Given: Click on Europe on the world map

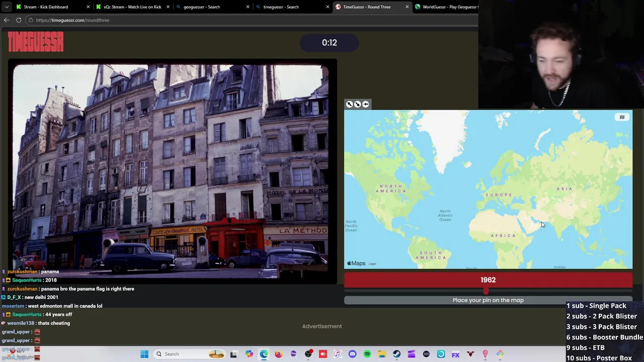Looking at the screenshot, I should (x=499, y=195).
